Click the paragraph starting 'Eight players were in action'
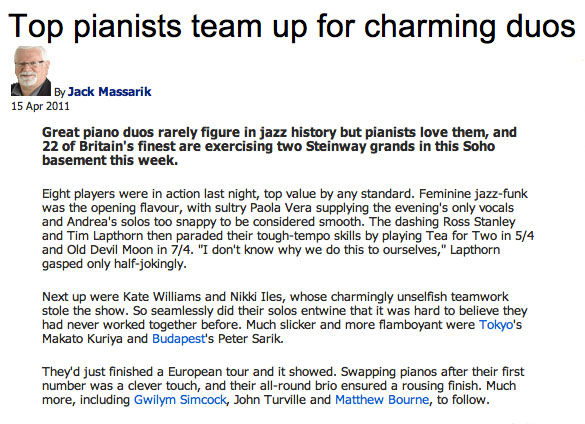 [x=288, y=228]
